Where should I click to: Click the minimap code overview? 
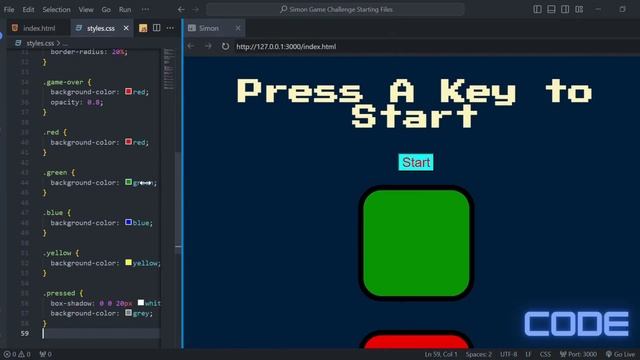169,69
